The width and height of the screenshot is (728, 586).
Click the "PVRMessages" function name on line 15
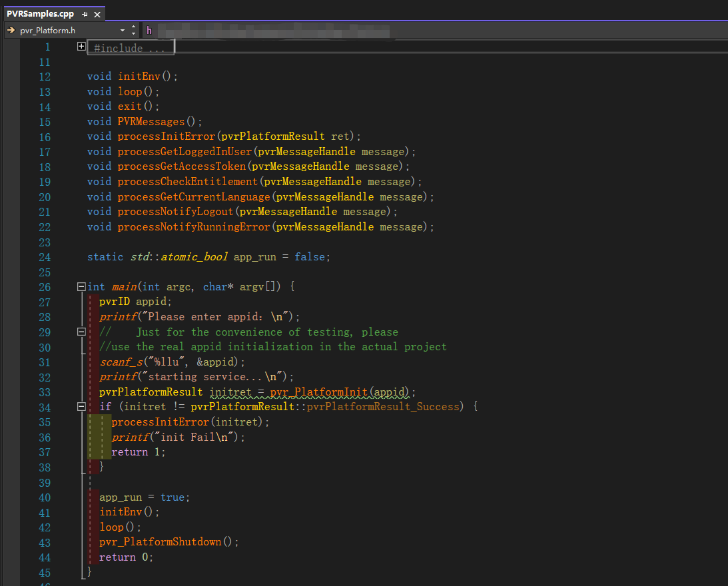[151, 122]
